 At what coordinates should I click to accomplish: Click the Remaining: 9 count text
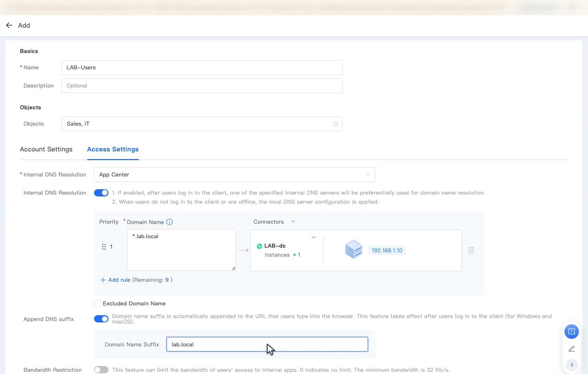coord(152,280)
